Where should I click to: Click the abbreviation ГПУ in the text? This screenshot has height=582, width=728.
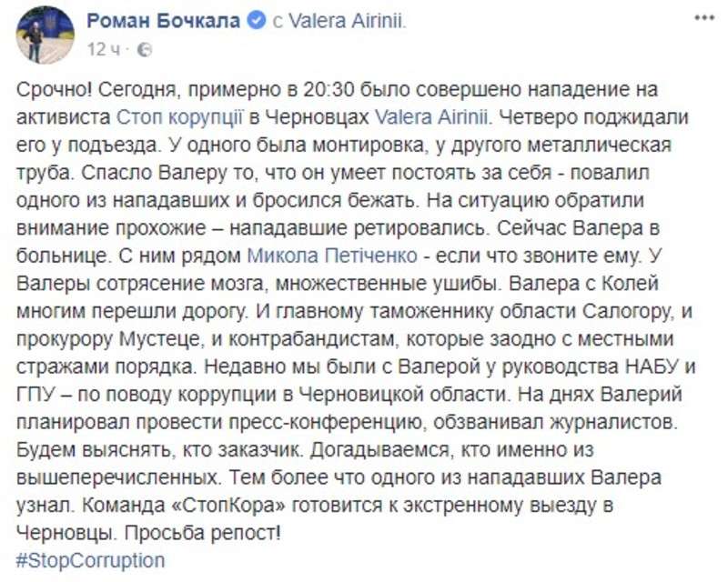(x=36, y=395)
